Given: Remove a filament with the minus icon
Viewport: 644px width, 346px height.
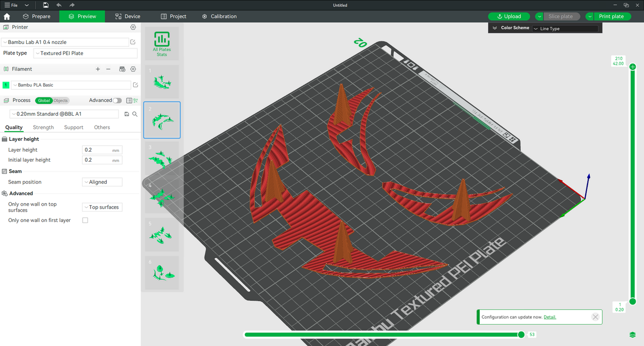Looking at the screenshot, I should 108,69.
